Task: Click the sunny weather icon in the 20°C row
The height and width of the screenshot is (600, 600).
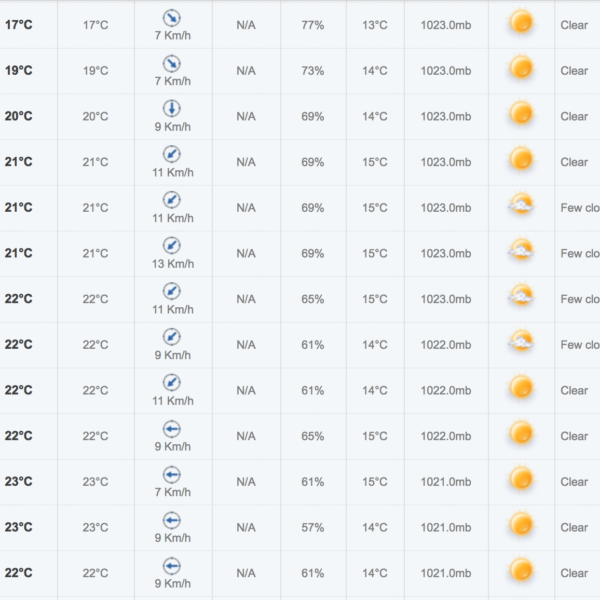Action: [521, 114]
